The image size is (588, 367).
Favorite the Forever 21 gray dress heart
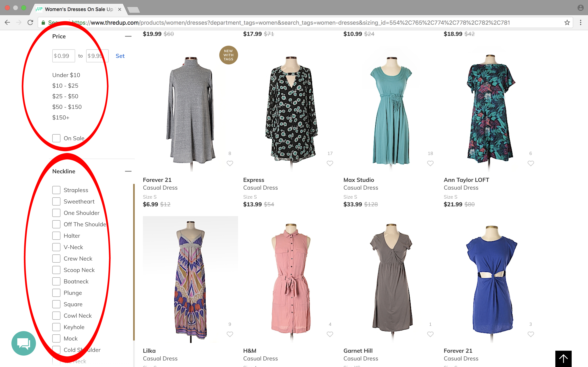(x=230, y=163)
